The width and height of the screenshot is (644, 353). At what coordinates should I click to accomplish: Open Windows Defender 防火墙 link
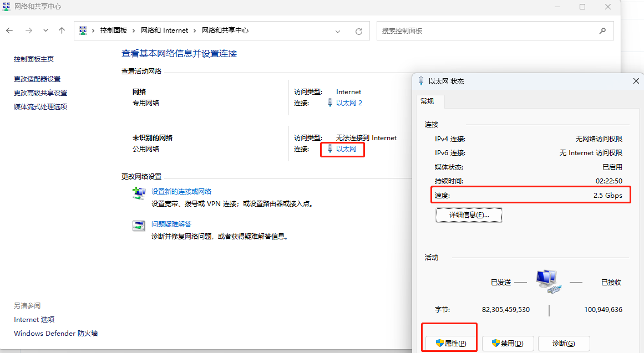[55, 334]
